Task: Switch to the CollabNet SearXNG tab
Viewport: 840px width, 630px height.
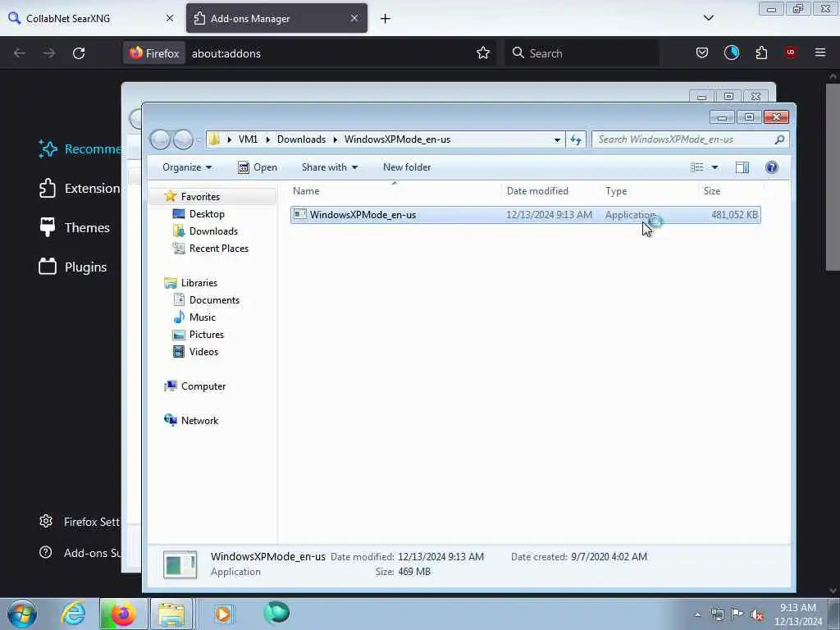Action: (x=91, y=18)
